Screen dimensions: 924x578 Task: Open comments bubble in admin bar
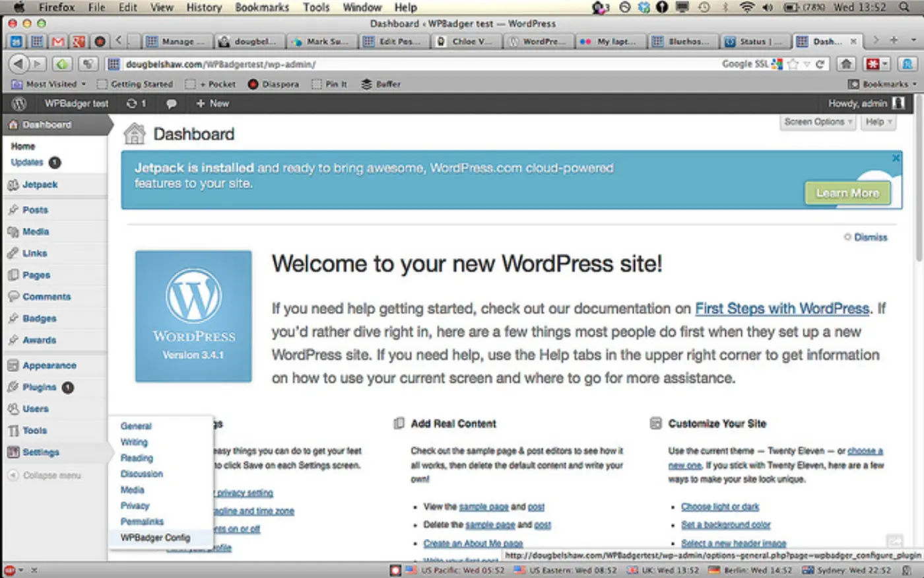tap(171, 104)
